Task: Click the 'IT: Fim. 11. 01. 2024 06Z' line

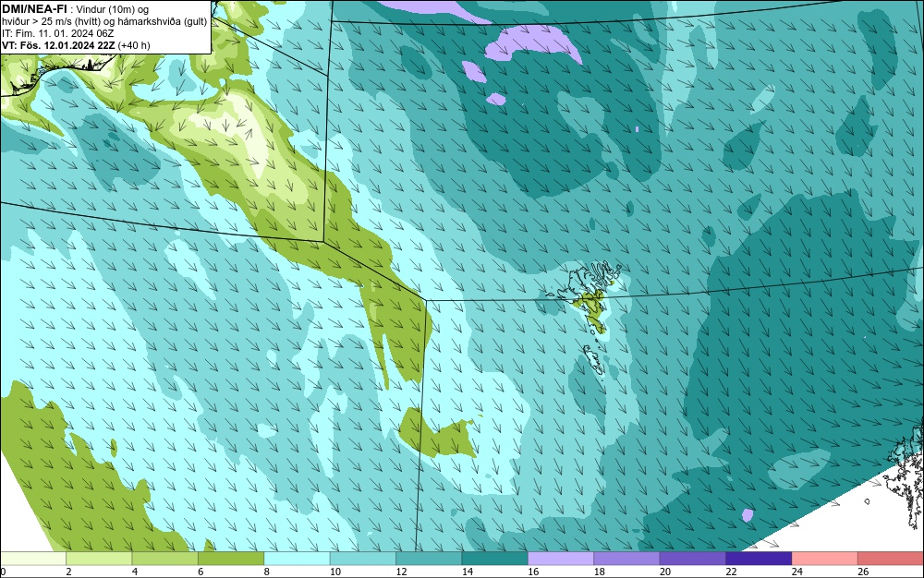Action: point(58,33)
